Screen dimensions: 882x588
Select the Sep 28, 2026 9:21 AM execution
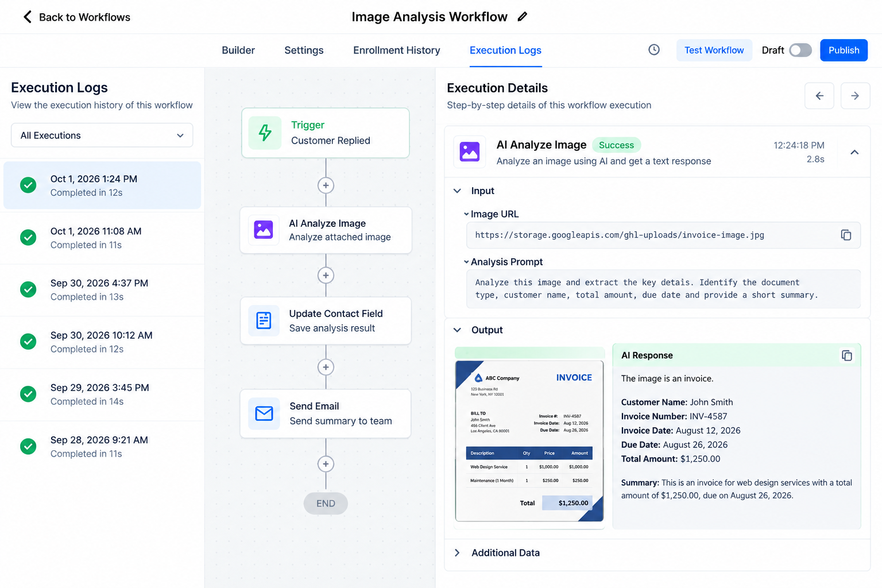tap(102, 447)
